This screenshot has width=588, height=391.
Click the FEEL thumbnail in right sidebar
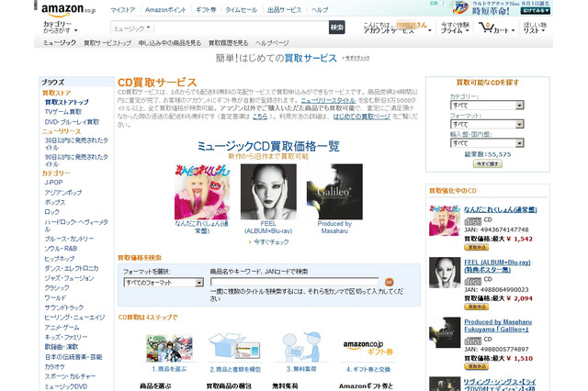coord(445,273)
